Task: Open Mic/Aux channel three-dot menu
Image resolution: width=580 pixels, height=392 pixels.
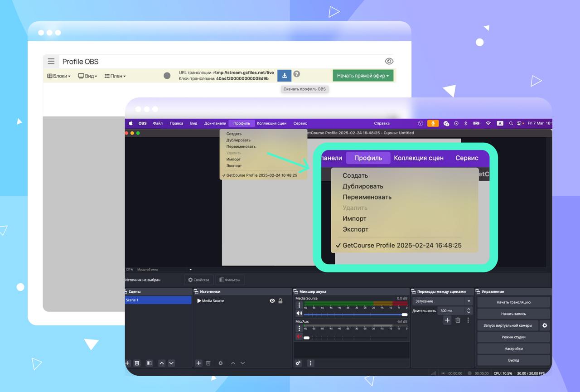Action: 299,328
